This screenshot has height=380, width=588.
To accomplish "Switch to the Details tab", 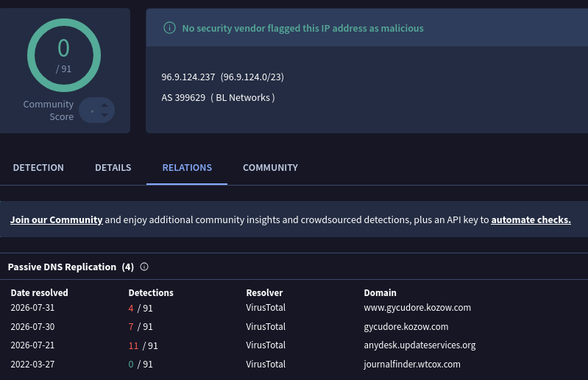I will (x=113, y=168).
